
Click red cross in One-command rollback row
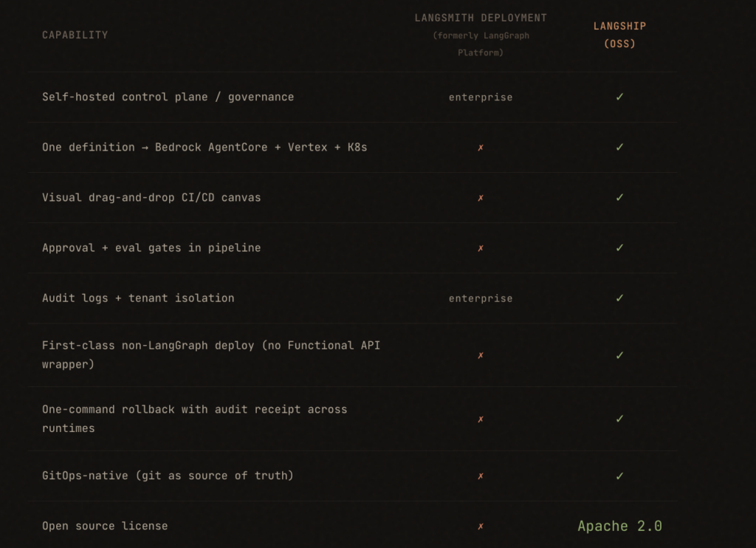point(481,419)
